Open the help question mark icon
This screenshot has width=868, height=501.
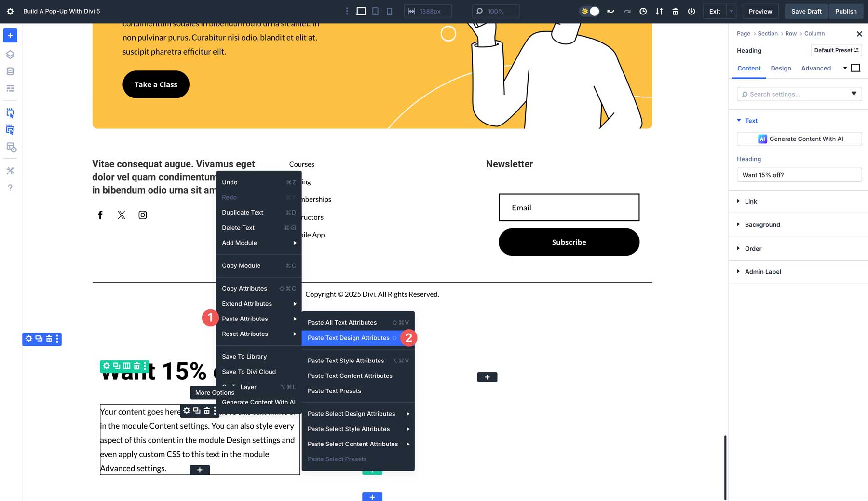(x=10, y=187)
